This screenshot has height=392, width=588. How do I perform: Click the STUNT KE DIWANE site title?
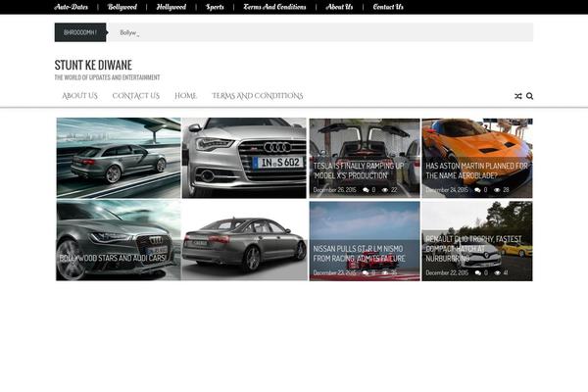coord(93,65)
